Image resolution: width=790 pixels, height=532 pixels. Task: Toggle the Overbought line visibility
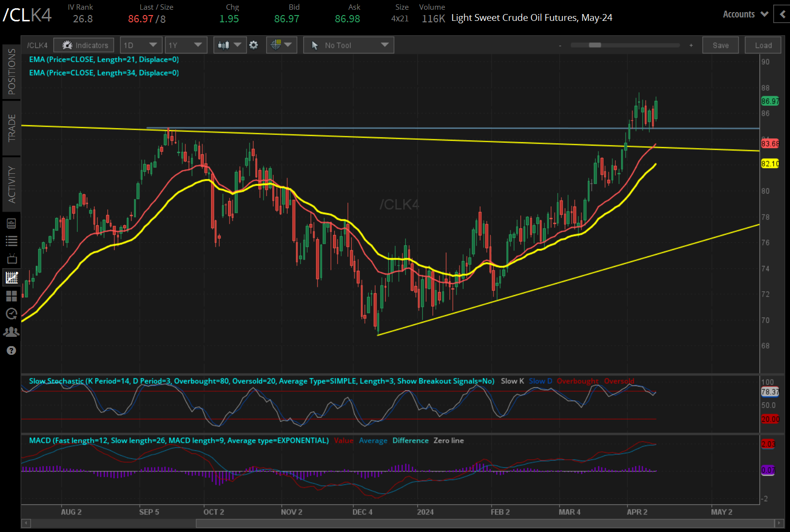coord(577,381)
